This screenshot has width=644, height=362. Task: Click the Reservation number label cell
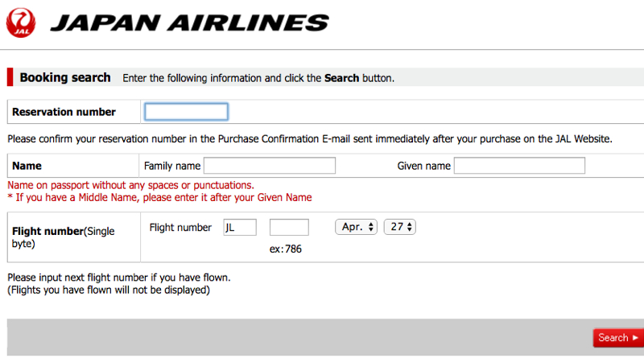click(x=74, y=112)
